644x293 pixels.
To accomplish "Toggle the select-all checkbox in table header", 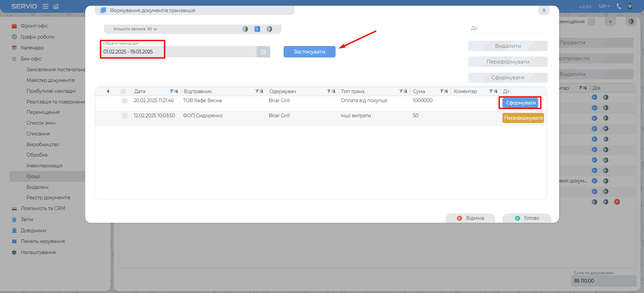I will tap(123, 91).
